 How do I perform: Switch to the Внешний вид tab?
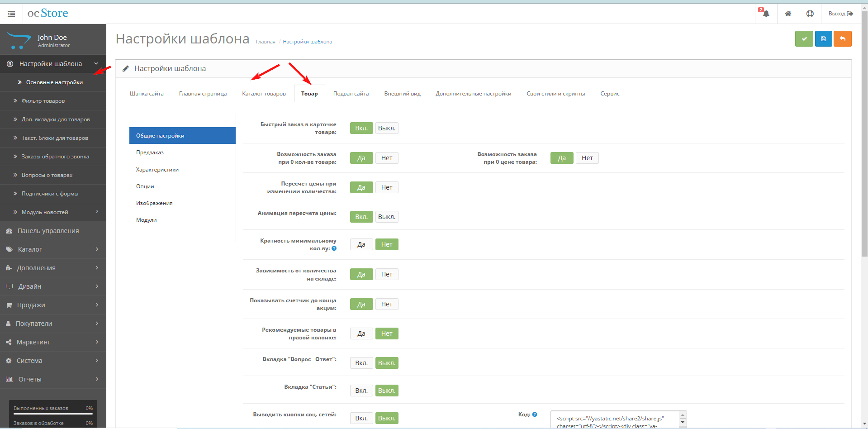(x=402, y=94)
